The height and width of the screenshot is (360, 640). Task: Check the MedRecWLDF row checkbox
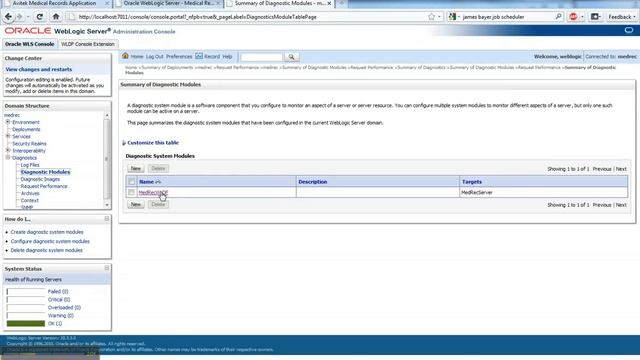[131, 192]
